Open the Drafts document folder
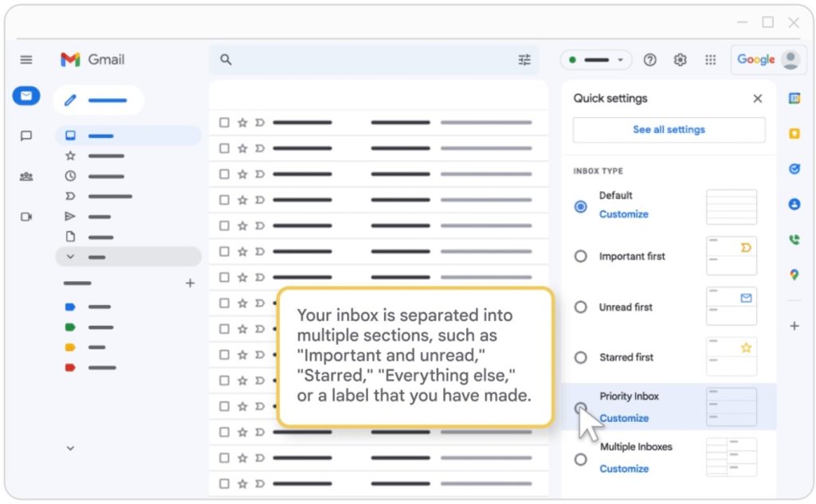Image resolution: width=816 pixels, height=504 pixels. pyautogui.click(x=70, y=236)
